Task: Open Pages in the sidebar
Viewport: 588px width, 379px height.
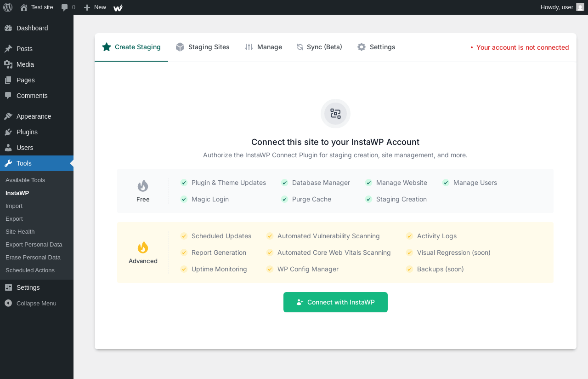Action: tap(37, 80)
